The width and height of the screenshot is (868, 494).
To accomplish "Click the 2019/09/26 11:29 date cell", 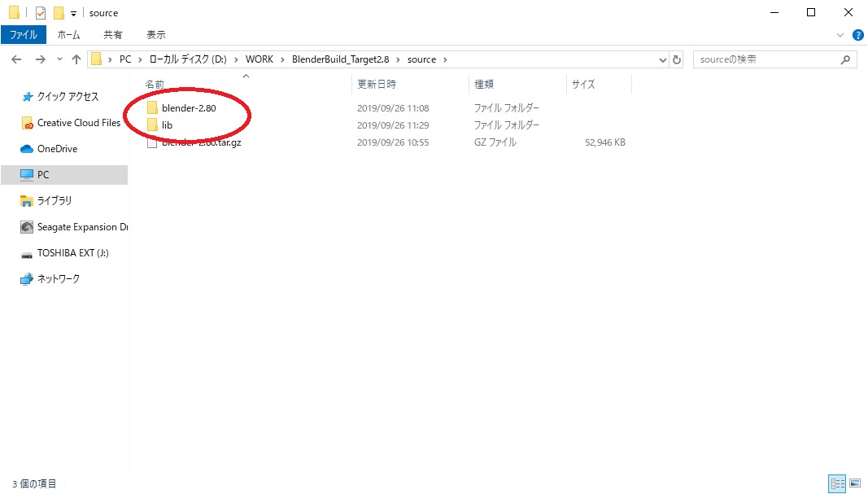I will point(393,125).
